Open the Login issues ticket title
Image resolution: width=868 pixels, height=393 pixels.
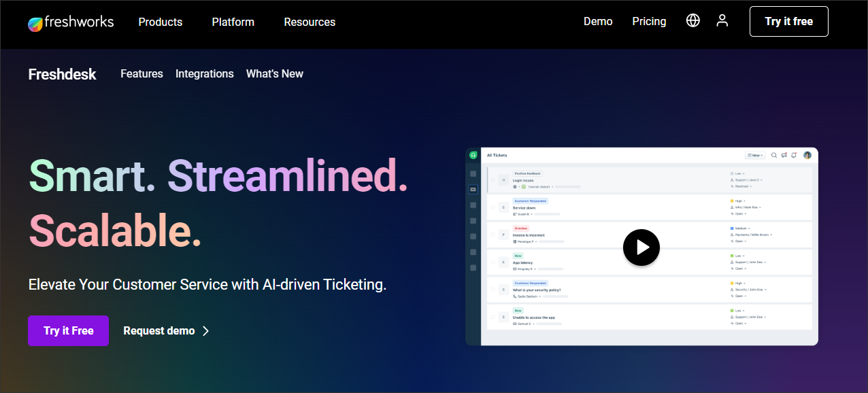coord(523,180)
